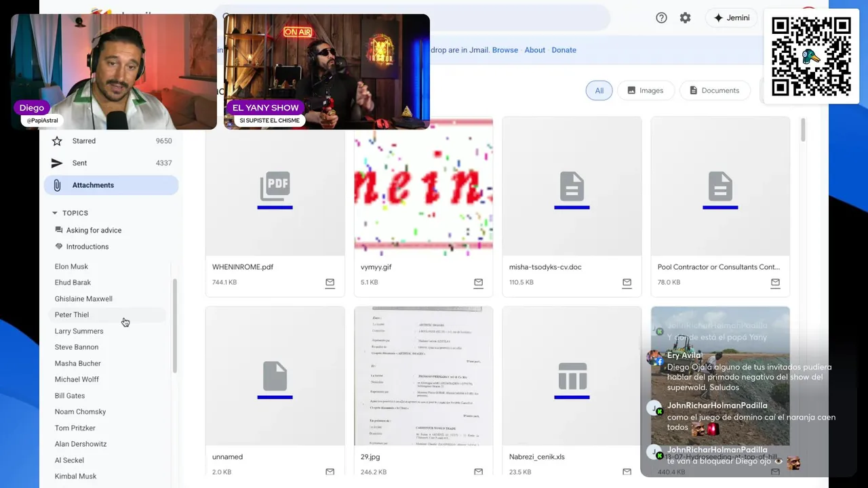Open the Asking for advice topic
Screen dimensions: 868x488
coord(94,230)
